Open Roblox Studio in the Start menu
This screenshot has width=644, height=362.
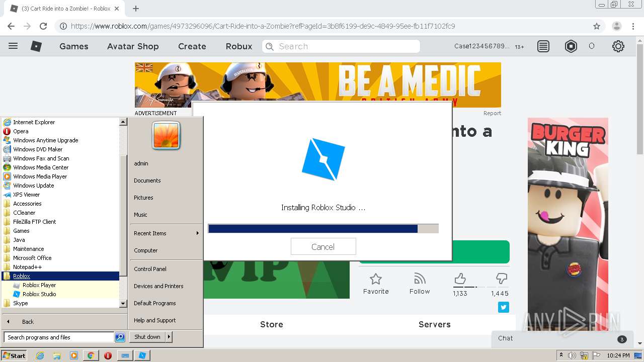coord(39,294)
